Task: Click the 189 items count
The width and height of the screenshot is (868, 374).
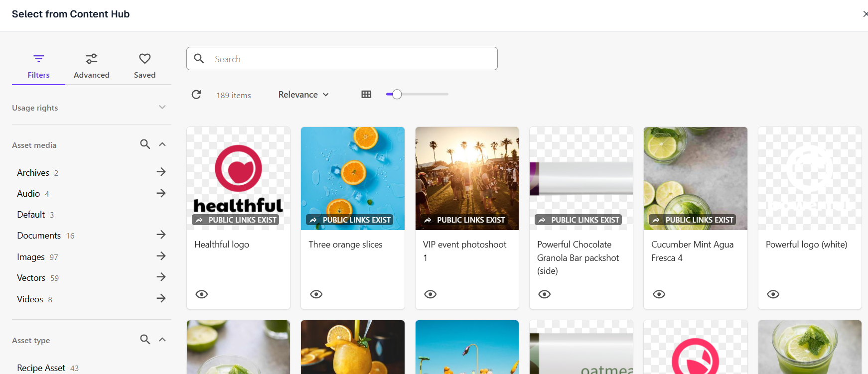Action: pos(234,95)
